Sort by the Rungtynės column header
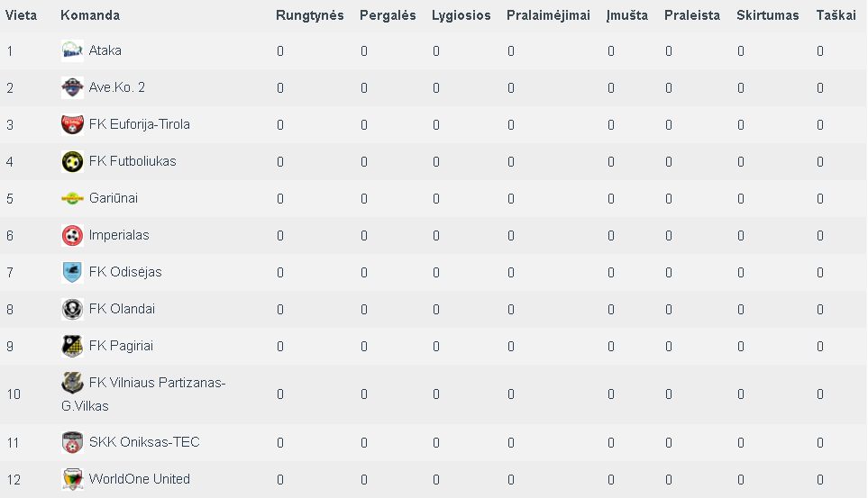The width and height of the screenshot is (868, 498). tap(310, 15)
